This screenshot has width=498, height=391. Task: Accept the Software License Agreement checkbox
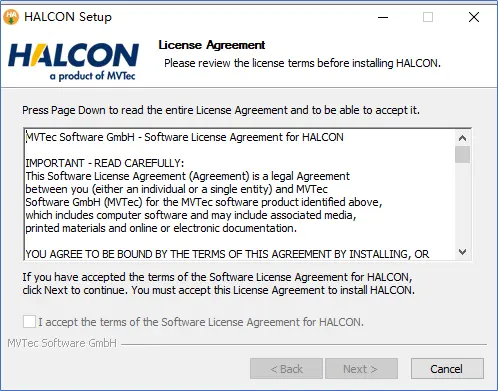[x=29, y=322]
